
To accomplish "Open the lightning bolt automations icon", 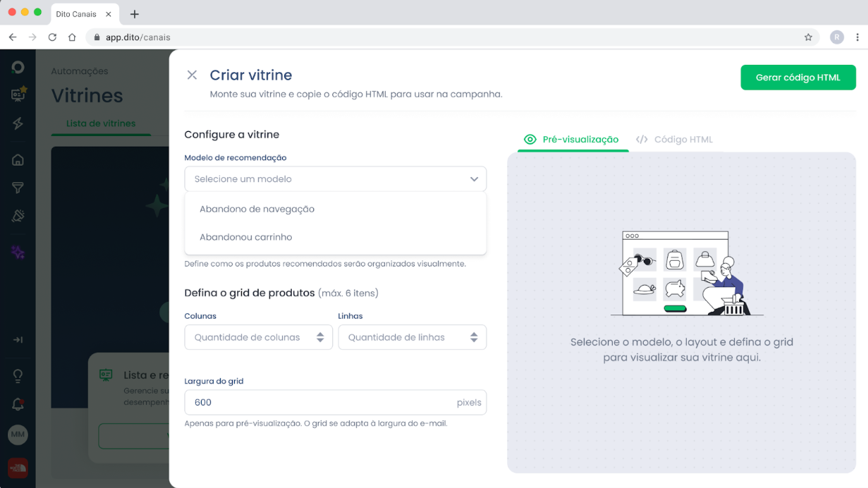I will (18, 123).
